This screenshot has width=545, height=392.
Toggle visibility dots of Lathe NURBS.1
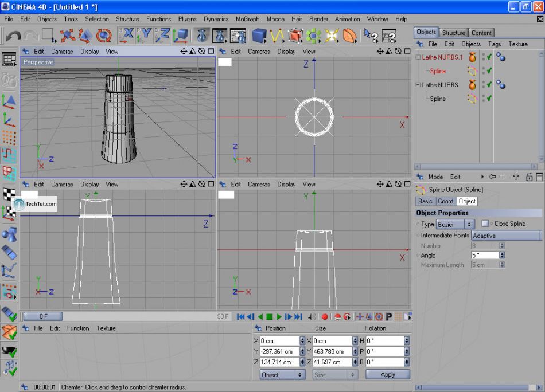coord(483,57)
